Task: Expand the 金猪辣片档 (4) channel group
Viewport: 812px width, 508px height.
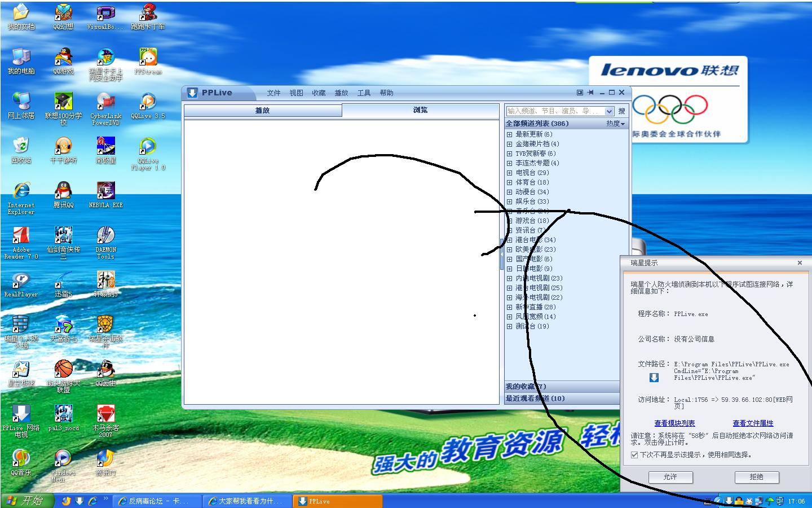Action: pos(509,144)
